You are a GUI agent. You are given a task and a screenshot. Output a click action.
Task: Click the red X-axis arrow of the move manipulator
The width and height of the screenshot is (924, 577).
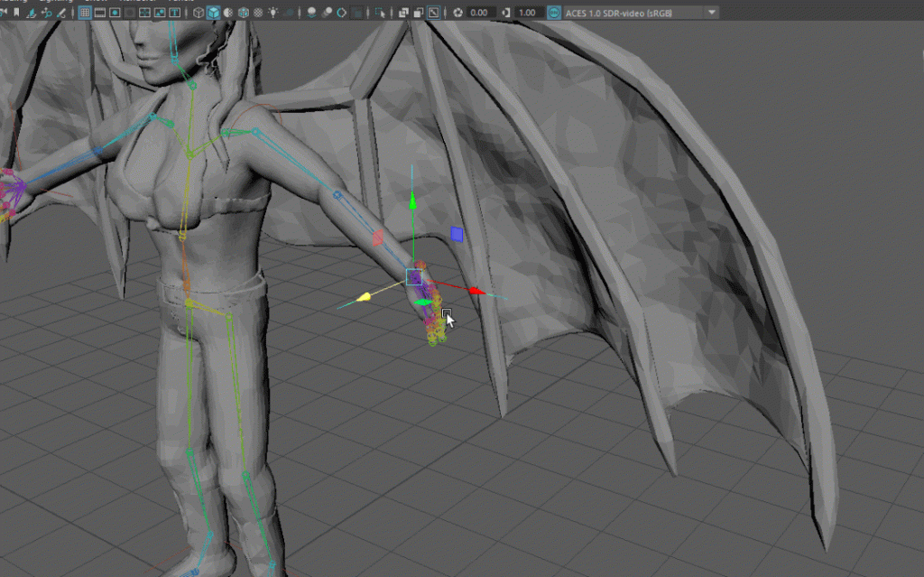pos(476,291)
